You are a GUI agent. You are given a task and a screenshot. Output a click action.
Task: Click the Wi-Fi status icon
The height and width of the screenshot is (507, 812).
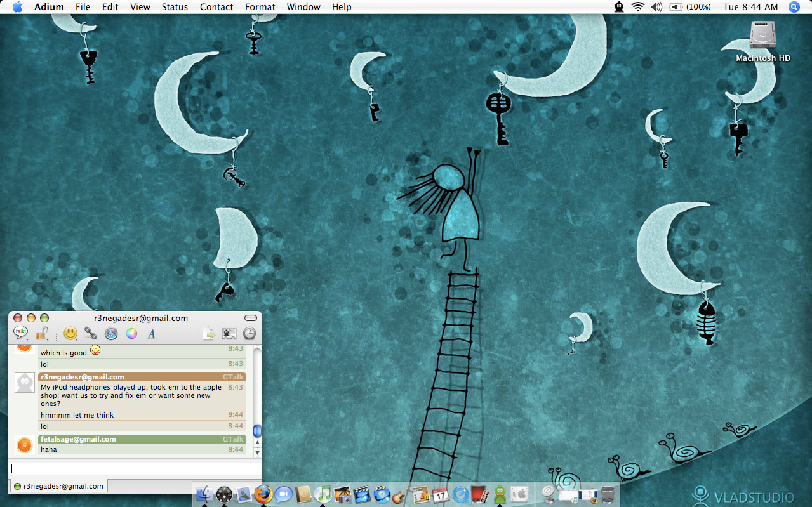coord(638,7)
